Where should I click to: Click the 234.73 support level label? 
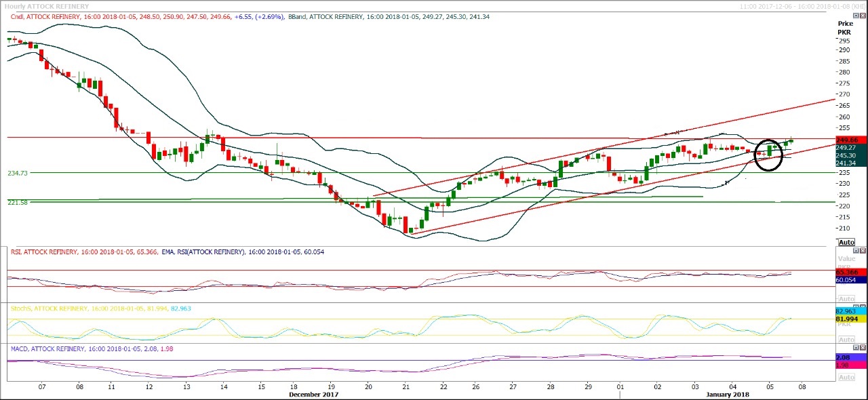point(18,174)
